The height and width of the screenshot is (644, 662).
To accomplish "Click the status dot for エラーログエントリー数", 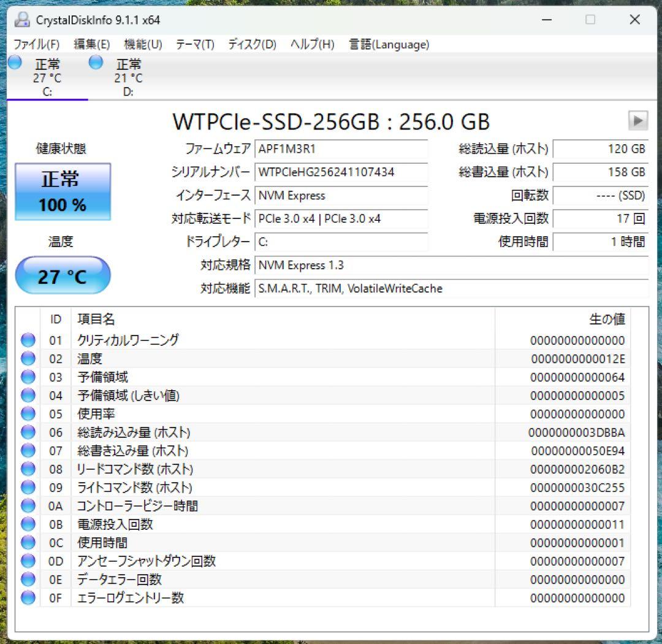I will [28, 597].
